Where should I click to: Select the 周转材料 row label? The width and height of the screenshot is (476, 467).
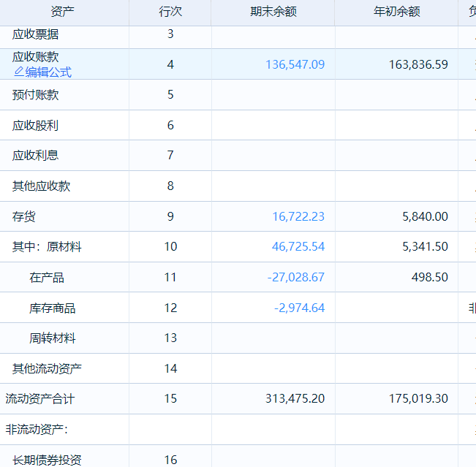[x=53, y=338]
